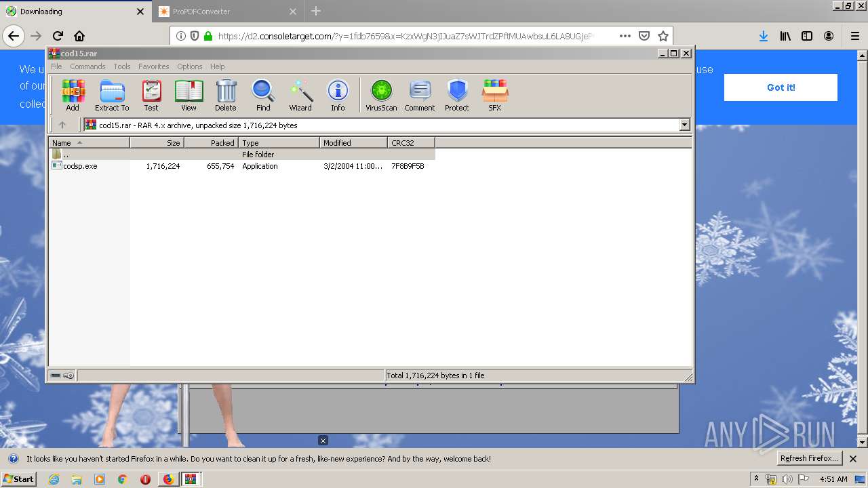Open Opera from the taskbar
Screen dimensions: 868x488
145,479
